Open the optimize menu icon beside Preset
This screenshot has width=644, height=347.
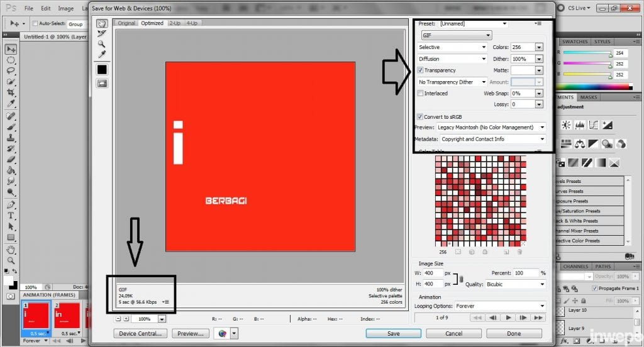[x=538, y=23]
